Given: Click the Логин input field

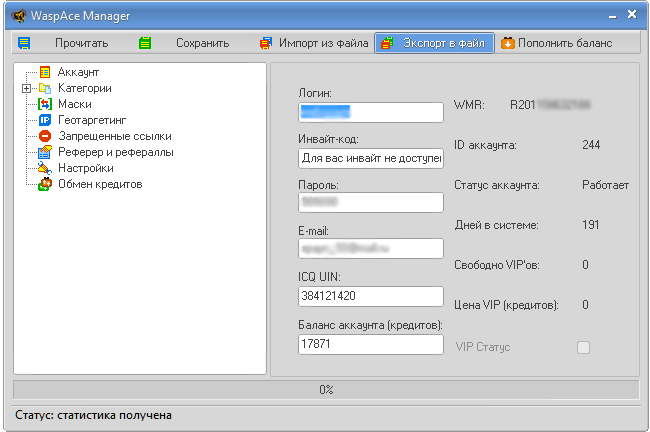Looking at the screenshot, I should (370, 111).
